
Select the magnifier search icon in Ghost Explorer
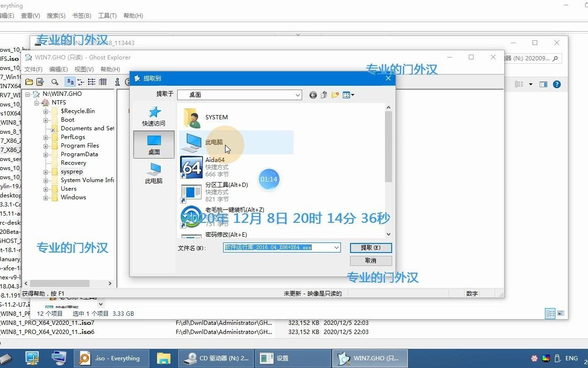point(55,82)
